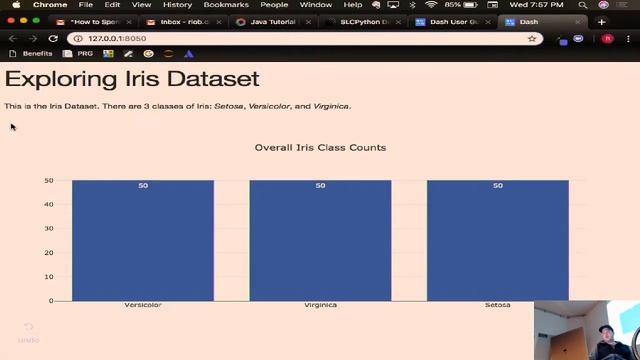
Task: Open the People menu
Action: pyautogui.click(x=274, y=5)
